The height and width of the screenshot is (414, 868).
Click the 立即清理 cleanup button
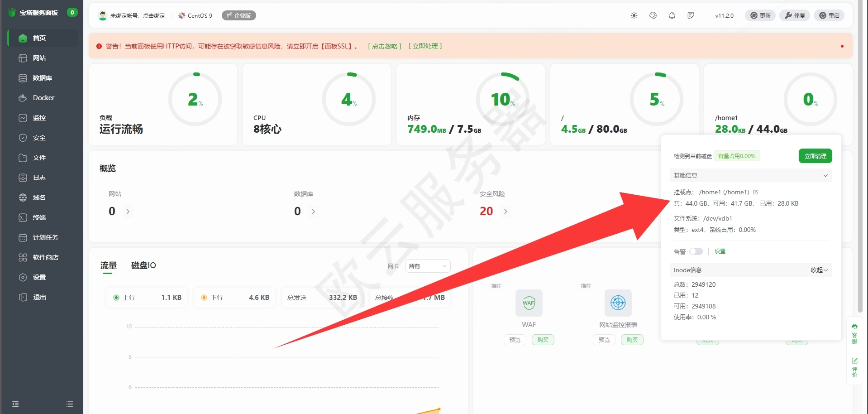click(x=815, y=155)
